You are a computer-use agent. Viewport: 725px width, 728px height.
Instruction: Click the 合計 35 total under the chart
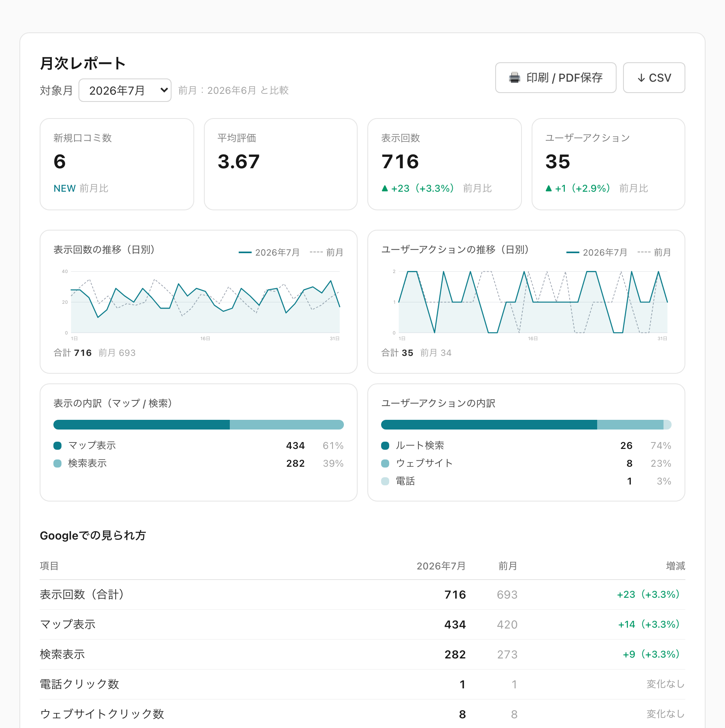397,353
